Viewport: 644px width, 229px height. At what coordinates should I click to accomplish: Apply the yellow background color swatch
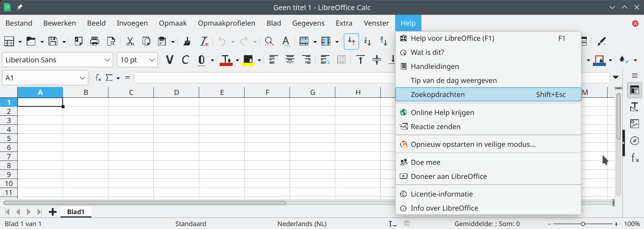click(249, 60)
